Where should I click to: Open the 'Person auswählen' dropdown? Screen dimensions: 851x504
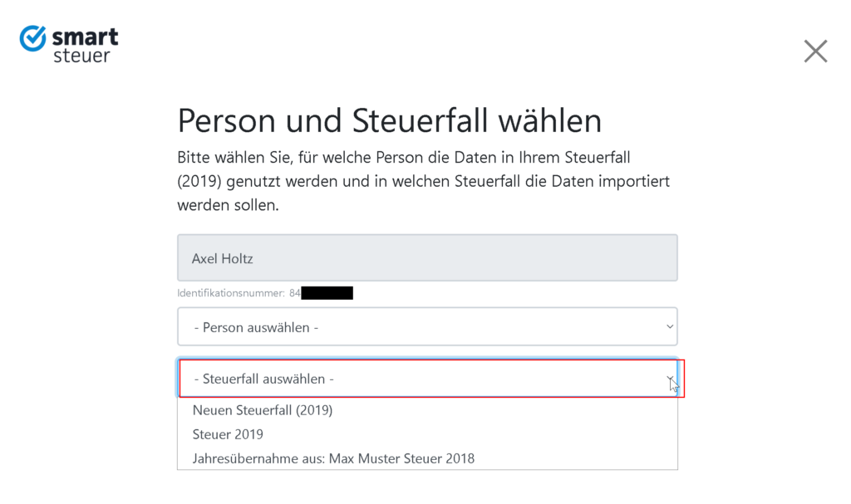426,327
